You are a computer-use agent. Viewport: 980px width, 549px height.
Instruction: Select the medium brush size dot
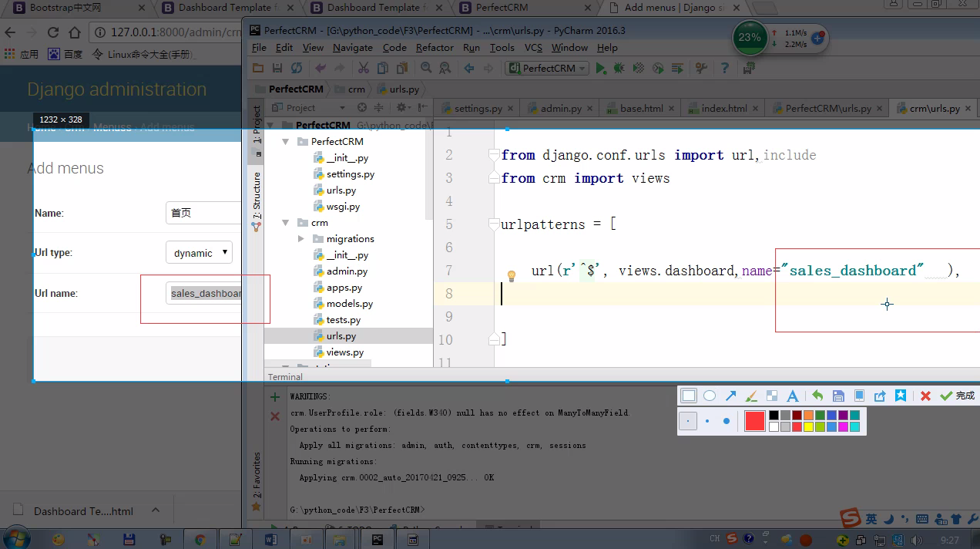(707, 421)
